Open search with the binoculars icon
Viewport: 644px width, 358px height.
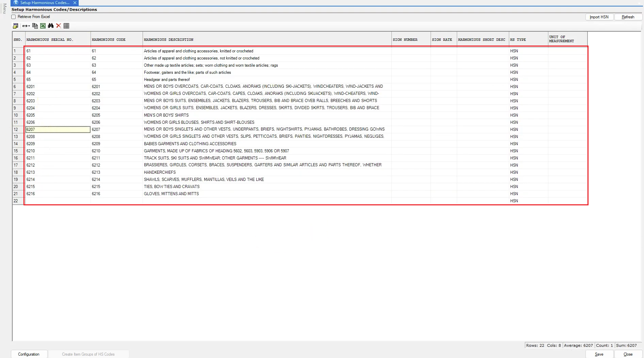pyautogui.click(x=51, y=26)
